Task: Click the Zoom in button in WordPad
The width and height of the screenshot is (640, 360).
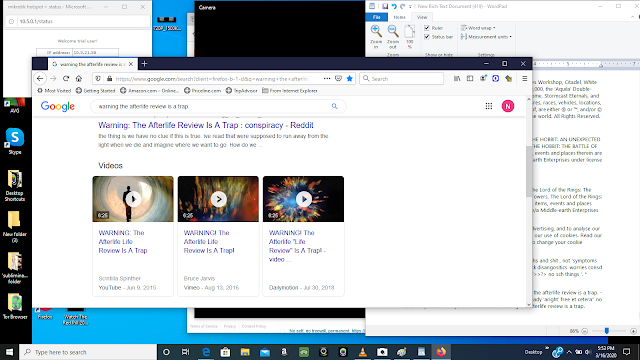Action: tap(376, 37)
